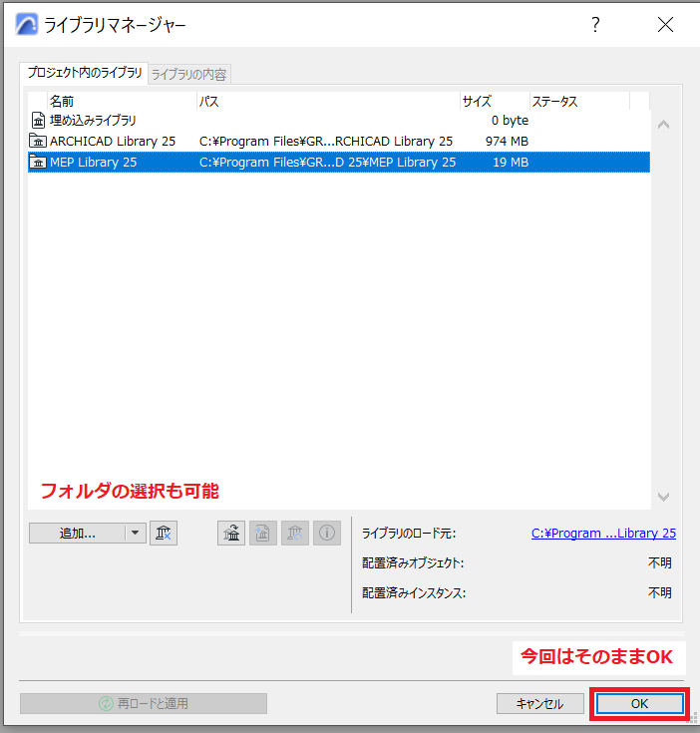Click the scroll up arrow of library list
Screen dimensions: 700x733
point(663,125)
